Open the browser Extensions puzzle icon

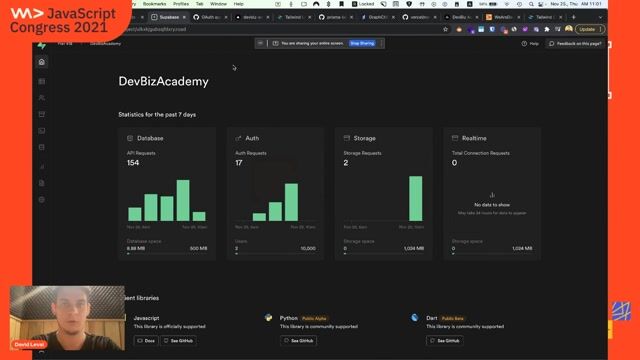pos(547,29)
